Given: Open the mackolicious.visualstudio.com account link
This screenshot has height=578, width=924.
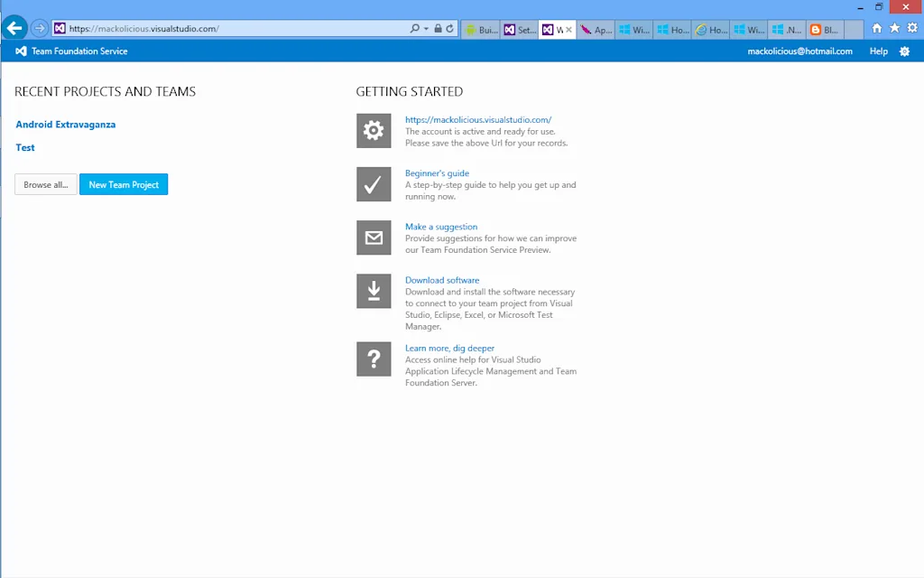Looking at the screenshot, I should coord(478,120).
